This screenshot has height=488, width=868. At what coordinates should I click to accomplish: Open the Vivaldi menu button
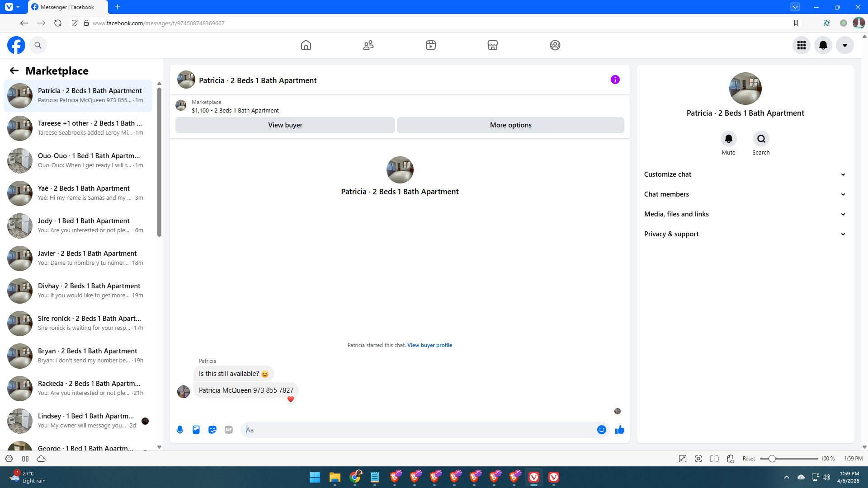(9, 7)
